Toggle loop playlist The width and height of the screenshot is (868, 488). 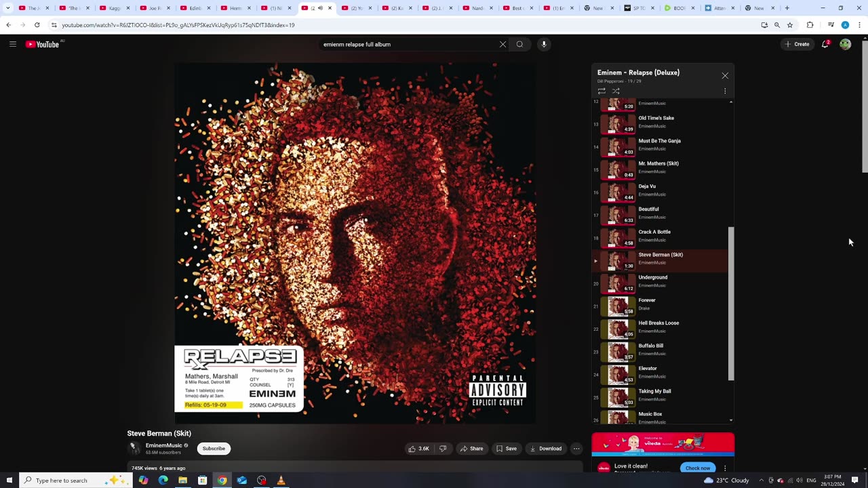[601, 91]
